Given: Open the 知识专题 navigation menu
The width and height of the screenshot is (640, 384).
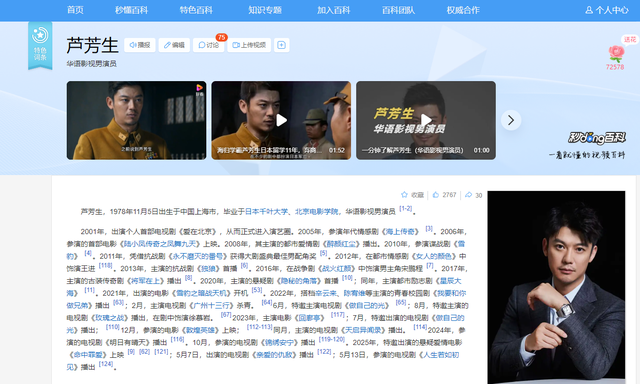Looking at the screenshot, I should point(265,10).
